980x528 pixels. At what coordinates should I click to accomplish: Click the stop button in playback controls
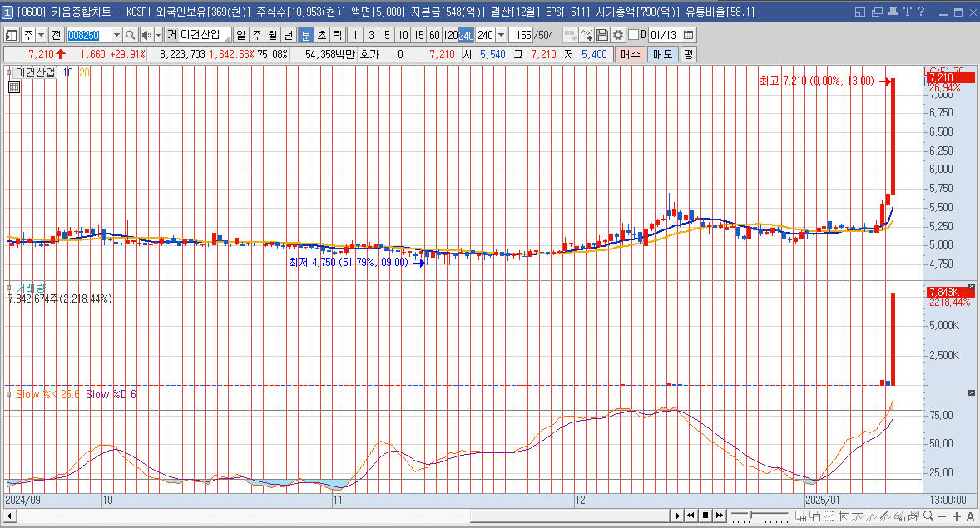tap(705, 516)
